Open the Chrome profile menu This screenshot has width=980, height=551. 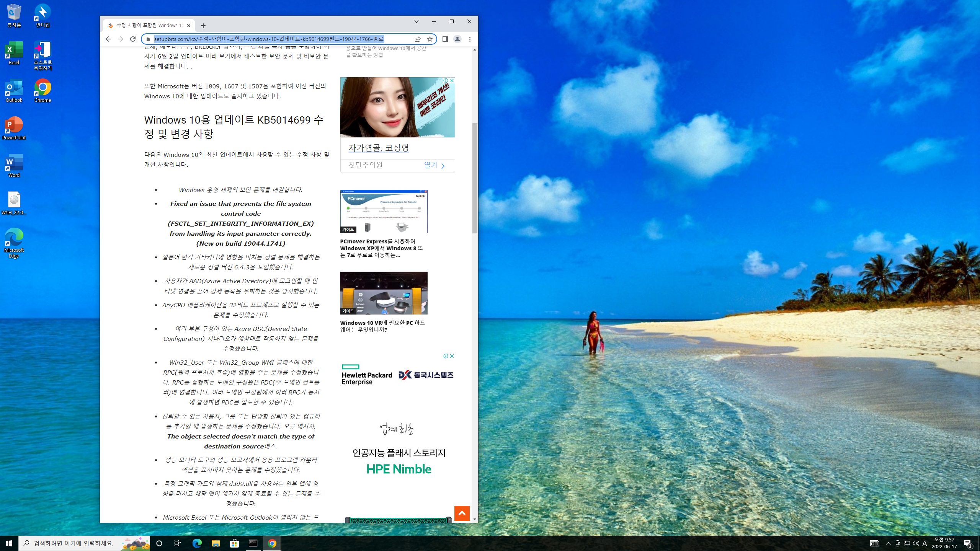[457, 39]
